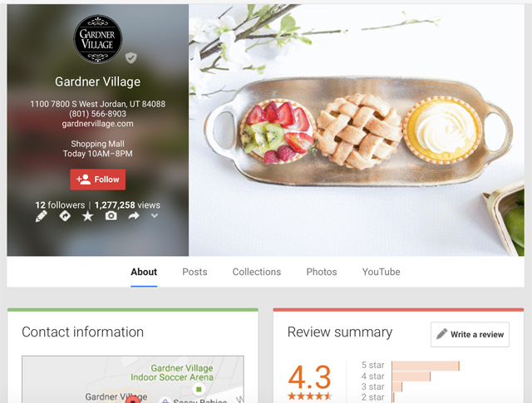Select the About tab
The image size is (532, 403).
pos(144,272)
